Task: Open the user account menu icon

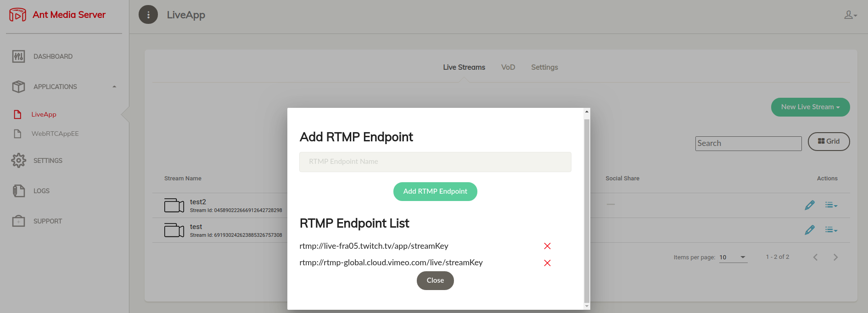Action: (851, 15)
